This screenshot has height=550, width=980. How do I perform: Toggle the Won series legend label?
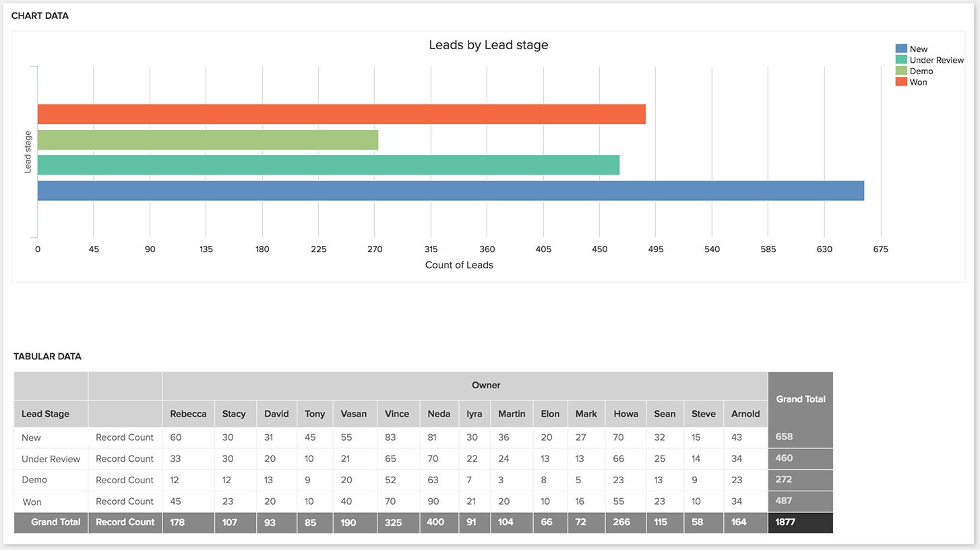[918, 82]
